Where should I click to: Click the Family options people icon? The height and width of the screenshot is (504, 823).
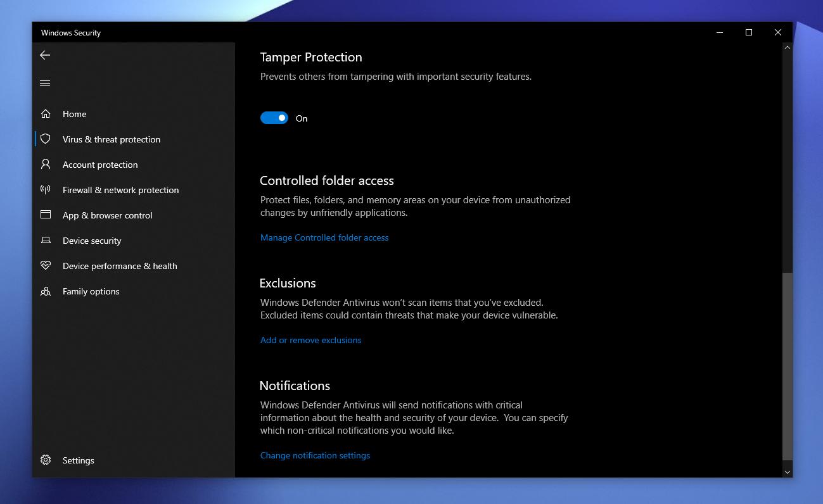click(x=46, y=291)
